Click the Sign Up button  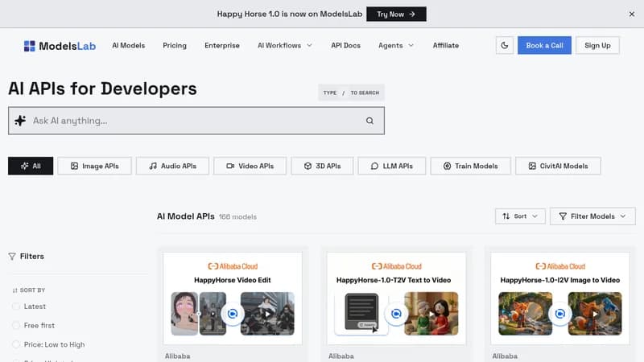click(x=597, y=46)
